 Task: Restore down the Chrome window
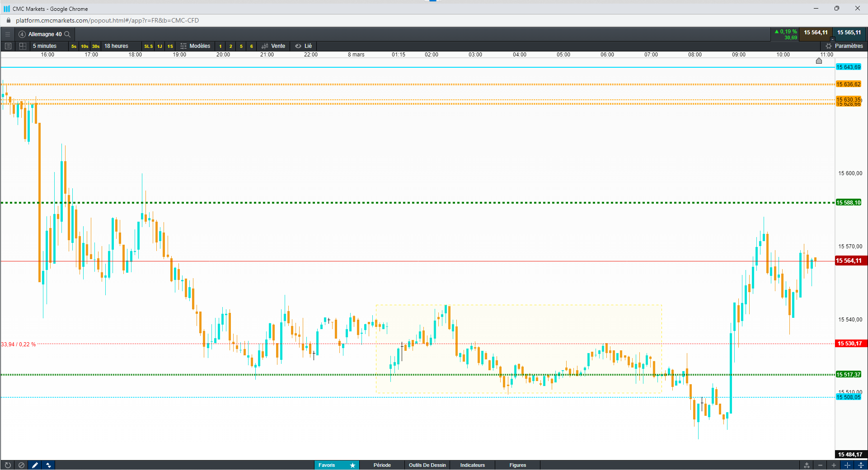pos(837,8)
